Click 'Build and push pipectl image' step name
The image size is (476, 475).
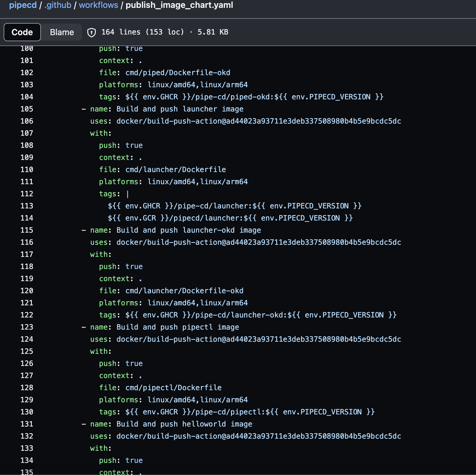[178, 327]
